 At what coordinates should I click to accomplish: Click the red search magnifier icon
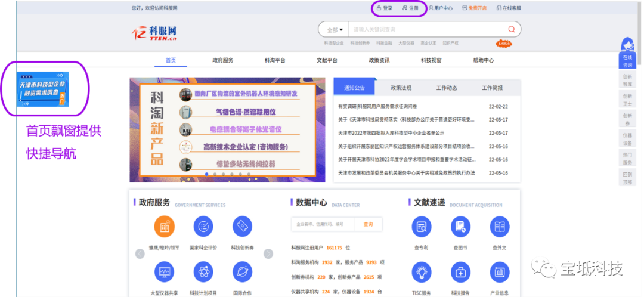(x=512, y=29)
